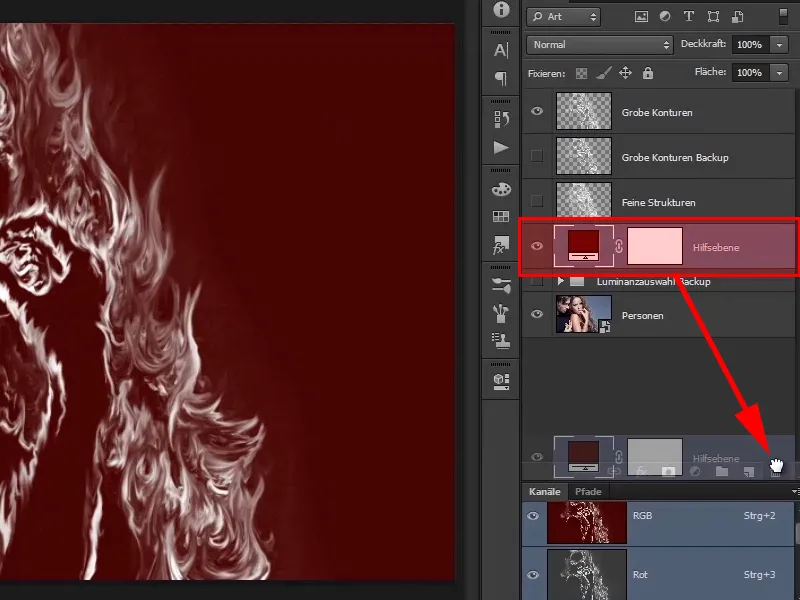Open the Info panel icon
800x600 pixels.
pyautogui.click(x=501, y=9)
